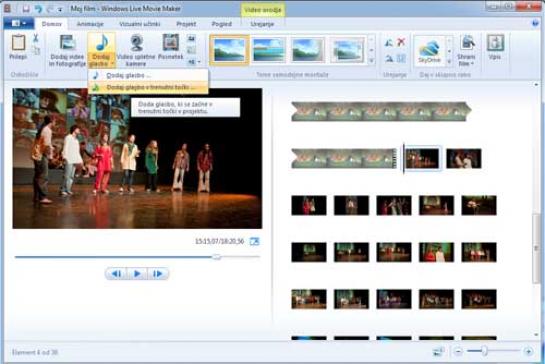Click the Shrani film save movie button
This screenshot has height=364, width=545.
[466, 50]
